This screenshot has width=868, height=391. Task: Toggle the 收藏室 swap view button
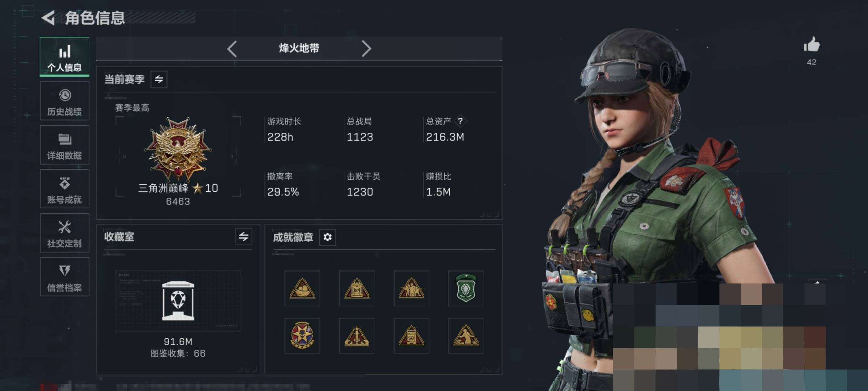tap(243, 237)
